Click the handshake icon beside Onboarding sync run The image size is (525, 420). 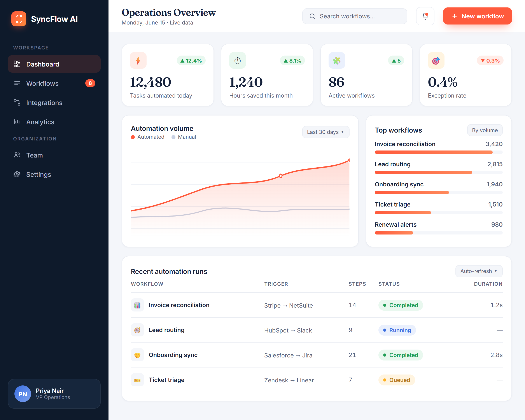pyautogui.click(x=137, y=355)
